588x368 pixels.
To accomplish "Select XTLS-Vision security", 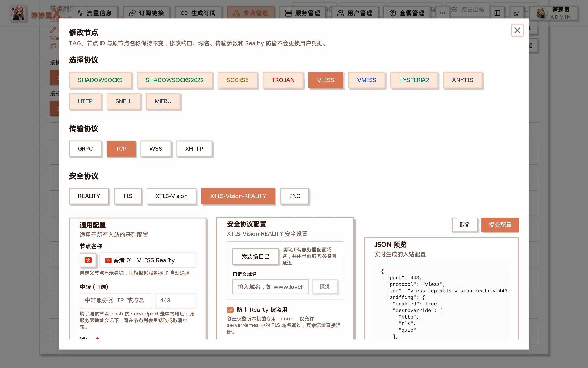I will [171, 196].
